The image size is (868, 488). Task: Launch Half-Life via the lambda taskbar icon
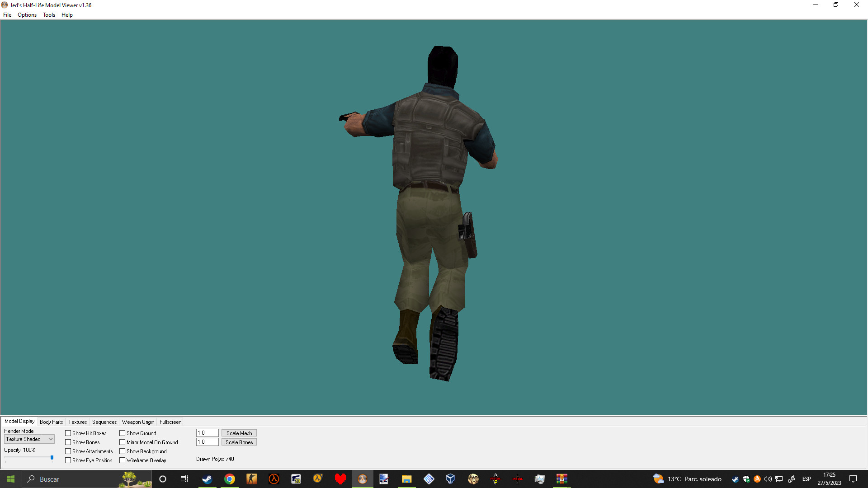(x=274, y=479)
